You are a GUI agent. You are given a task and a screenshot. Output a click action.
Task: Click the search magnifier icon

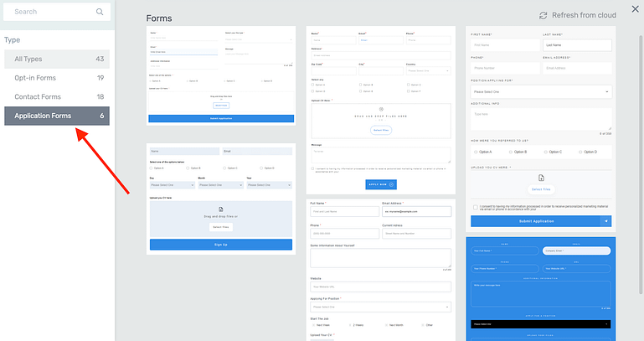[x=100, y=12]
